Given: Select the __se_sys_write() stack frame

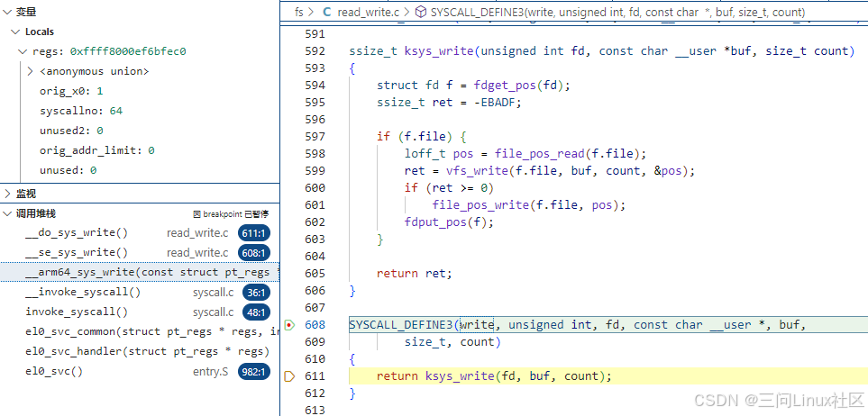Looking at the screenshot, I should coord(140,253).
